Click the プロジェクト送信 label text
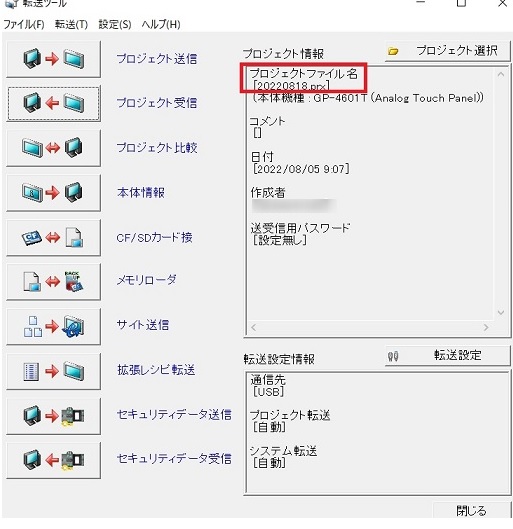The image size is (513, 529). tap(157, 59)
